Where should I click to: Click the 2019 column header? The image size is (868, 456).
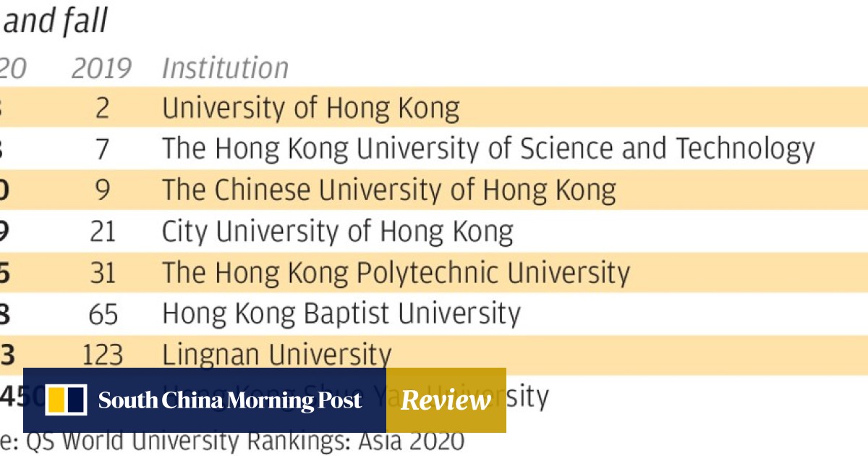click(x=101, y=69)
